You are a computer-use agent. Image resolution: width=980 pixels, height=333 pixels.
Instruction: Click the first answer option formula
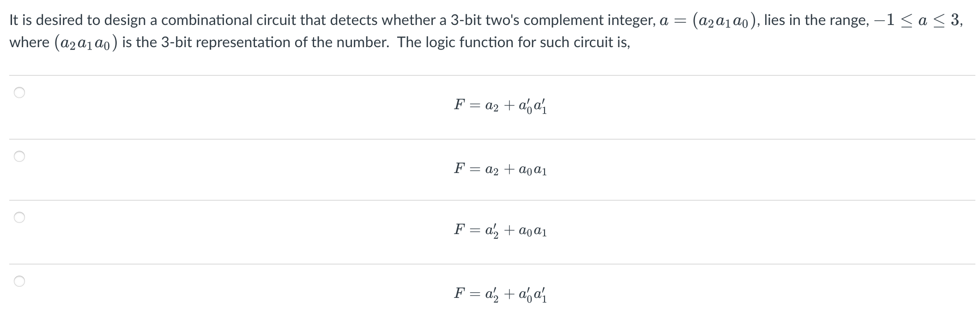[x=501, y=105]
